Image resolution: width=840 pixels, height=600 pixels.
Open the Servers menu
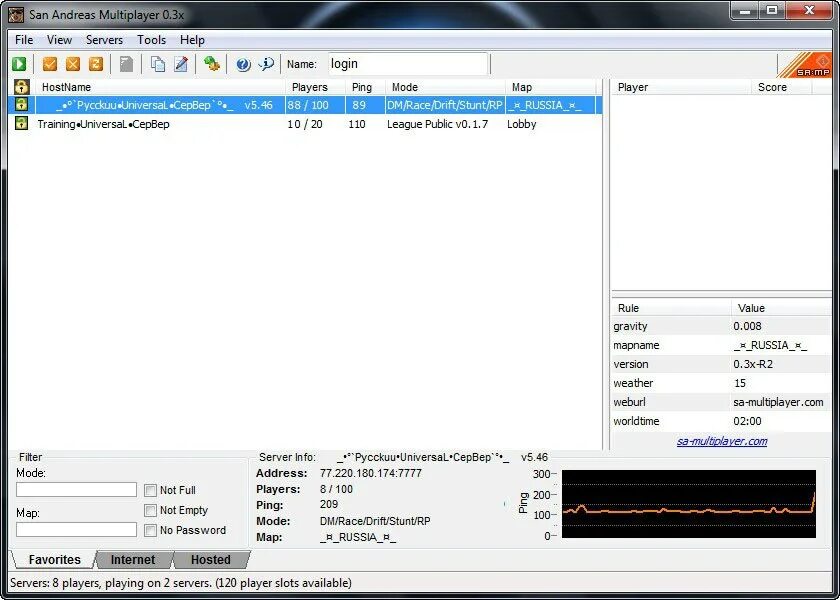(x=104, y=40)
